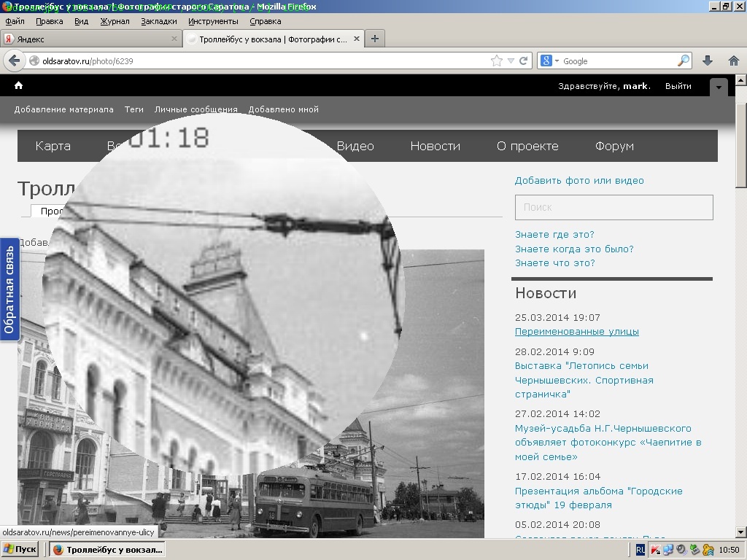Open Личные сообщения link
Viewport: 747px width, 560px height.
pos(196,109)
